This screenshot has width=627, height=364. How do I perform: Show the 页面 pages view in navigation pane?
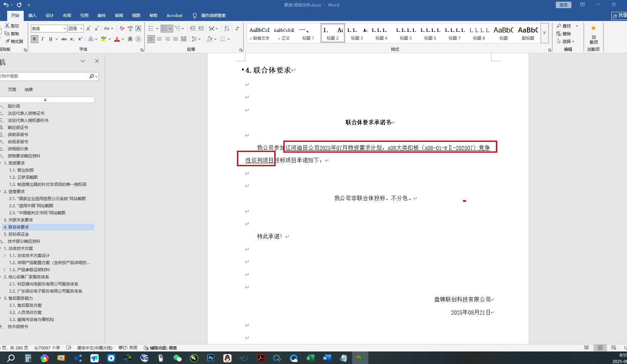tap(12, 89)
